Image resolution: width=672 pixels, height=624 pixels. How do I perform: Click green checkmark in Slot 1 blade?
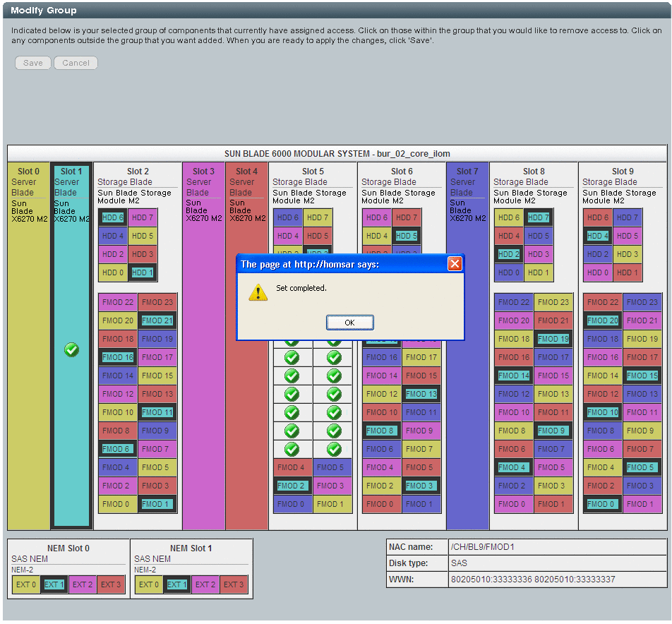coord(71,349)
